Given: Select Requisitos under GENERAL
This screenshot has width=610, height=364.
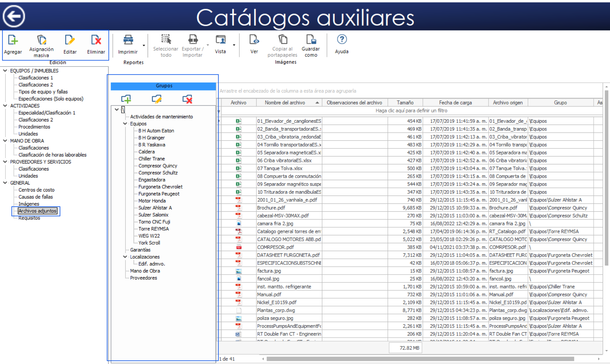Looking at the screenshot, I should (29, 218).
